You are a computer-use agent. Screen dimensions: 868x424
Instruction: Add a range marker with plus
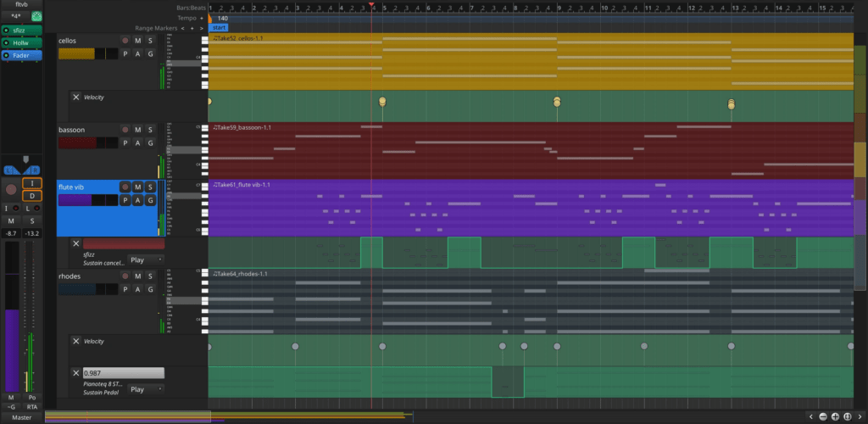click(x=192, y=28)
